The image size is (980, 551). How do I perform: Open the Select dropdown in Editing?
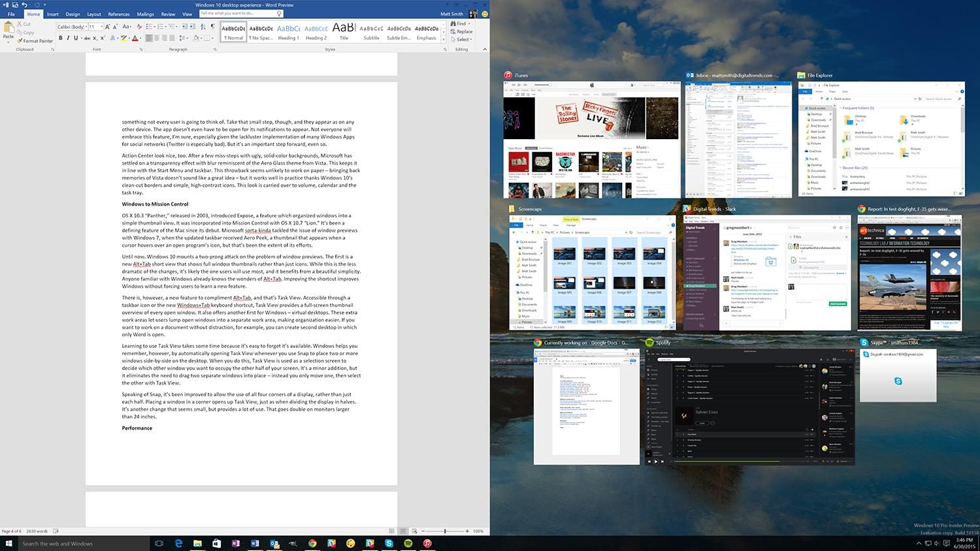[463, 39]
